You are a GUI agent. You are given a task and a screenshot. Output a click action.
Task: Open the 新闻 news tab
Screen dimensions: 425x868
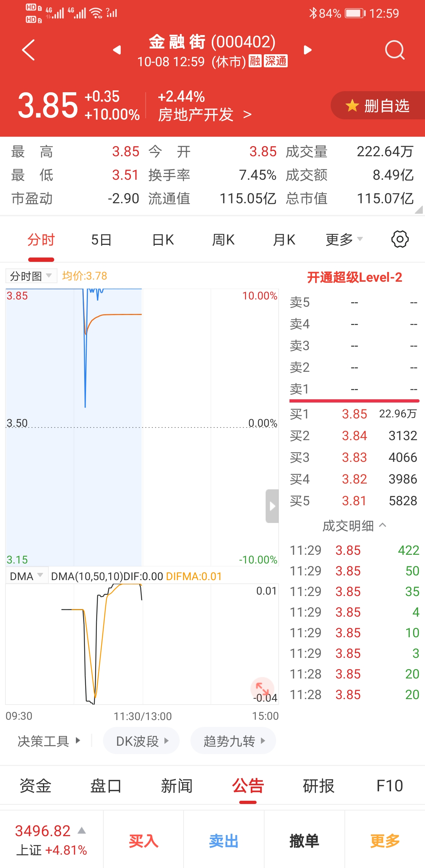tap(177, 786)
